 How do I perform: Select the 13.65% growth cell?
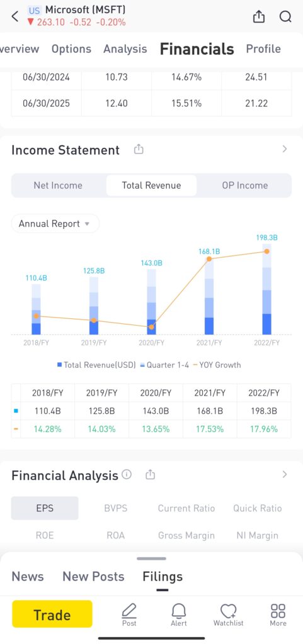point(156,429)
